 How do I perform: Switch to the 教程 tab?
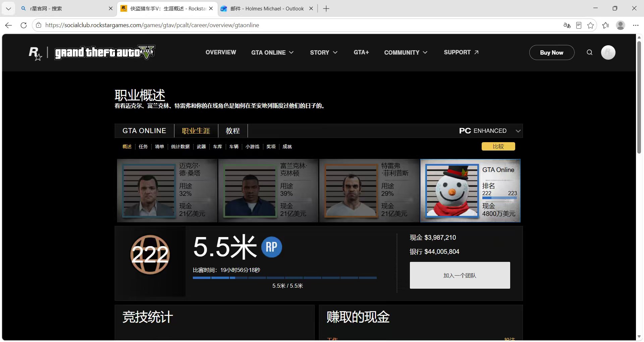(233, 131)
